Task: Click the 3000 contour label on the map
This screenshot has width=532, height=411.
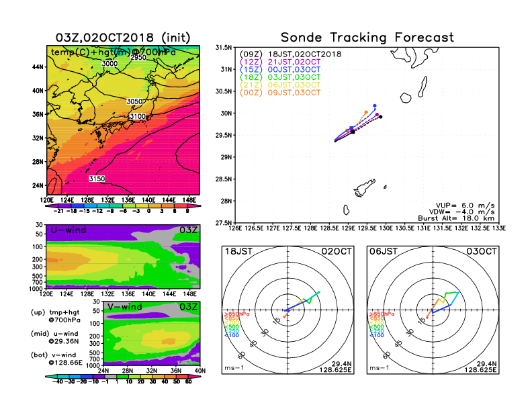Action: (109, 63)
